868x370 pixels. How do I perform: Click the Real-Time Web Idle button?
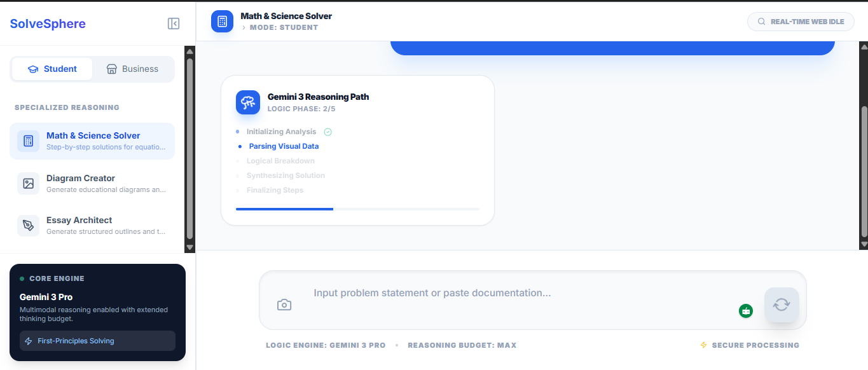point(801,22)
